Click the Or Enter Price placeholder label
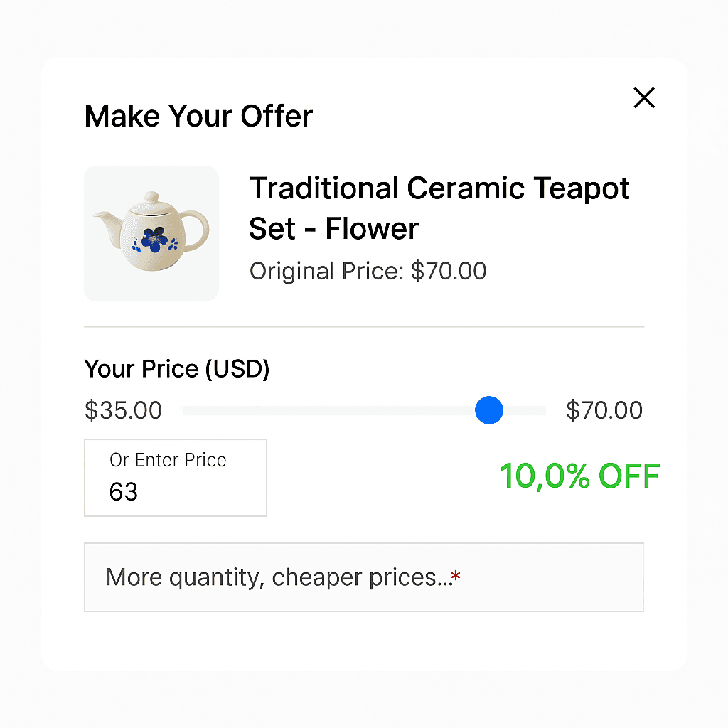 166,460
